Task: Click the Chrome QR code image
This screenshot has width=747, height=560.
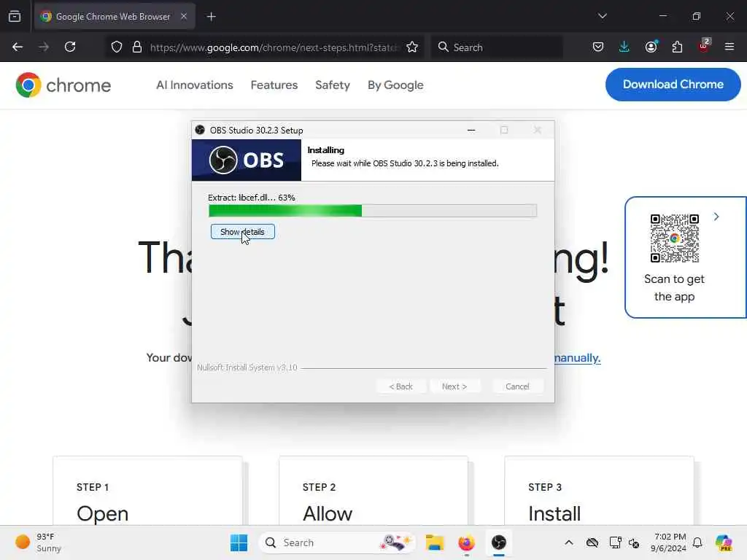Action: pos(674,238)
